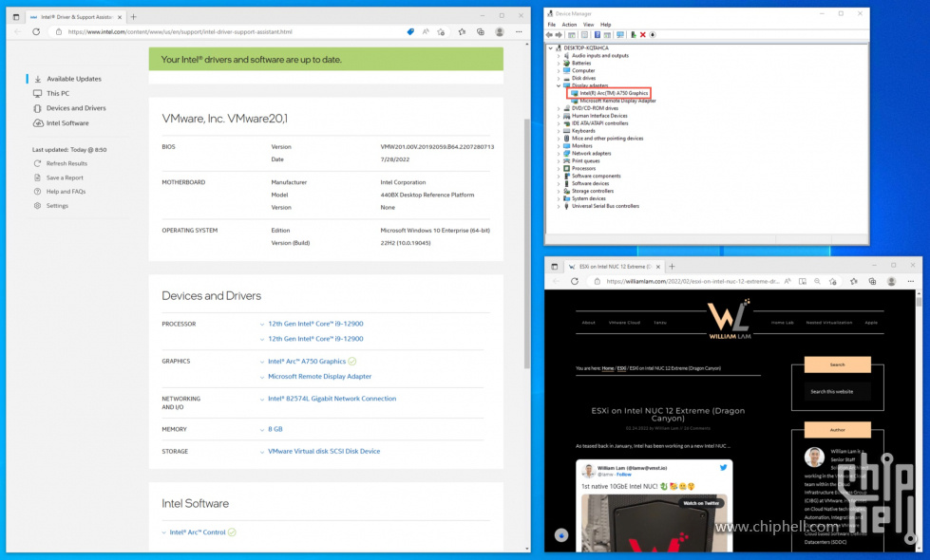Expand the 8 GB memory entry
The image size is (930, 560).
(x=262, y=430)
